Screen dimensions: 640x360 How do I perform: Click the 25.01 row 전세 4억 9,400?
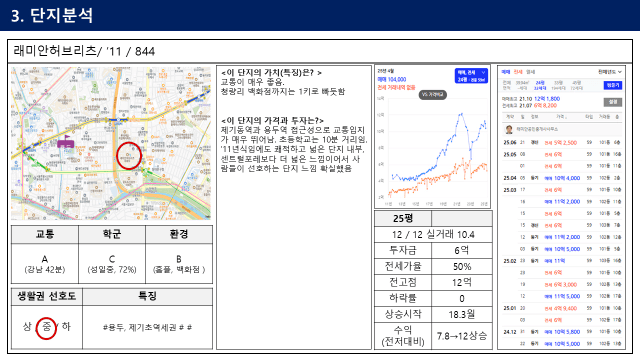click(x=560, y=308)
